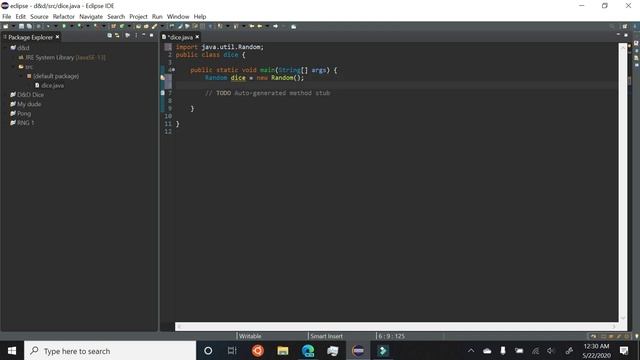
Task: Open the New item dropdown arrow
Action: (x=13, y=26)
